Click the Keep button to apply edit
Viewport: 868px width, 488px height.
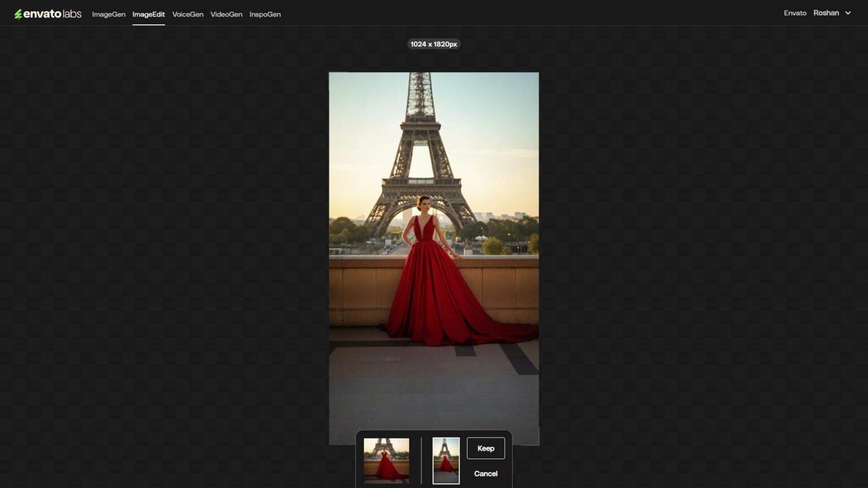pyautogui.click(x=485, y=448)
